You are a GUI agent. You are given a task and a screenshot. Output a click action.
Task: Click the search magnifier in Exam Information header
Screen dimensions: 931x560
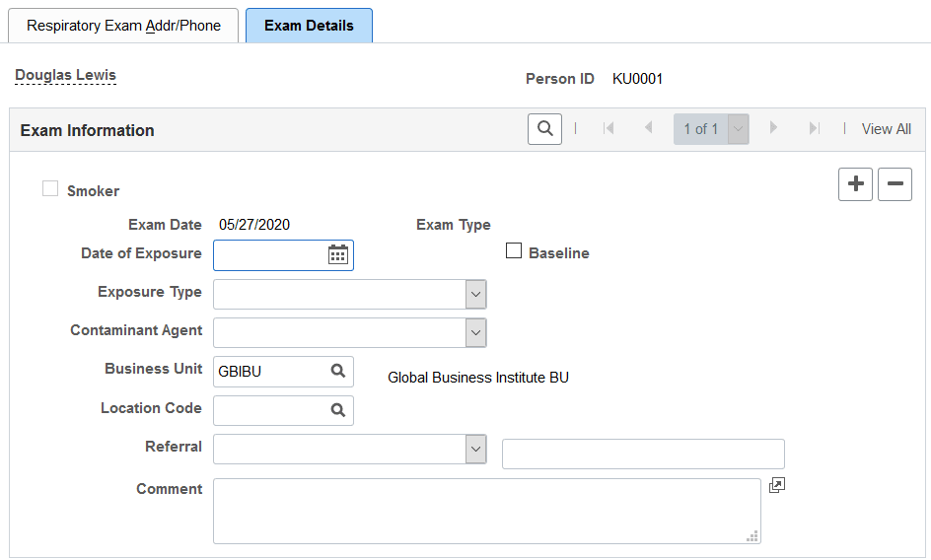(x=544, y=129)
